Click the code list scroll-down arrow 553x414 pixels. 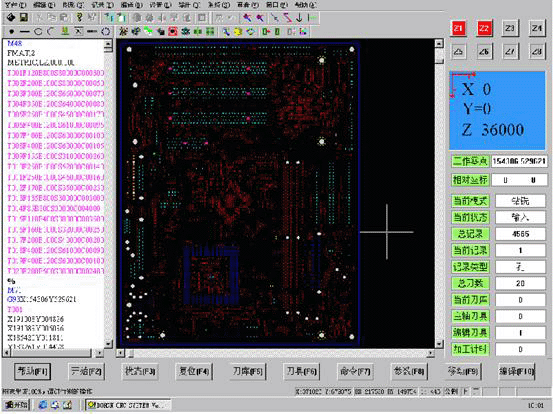108,343
